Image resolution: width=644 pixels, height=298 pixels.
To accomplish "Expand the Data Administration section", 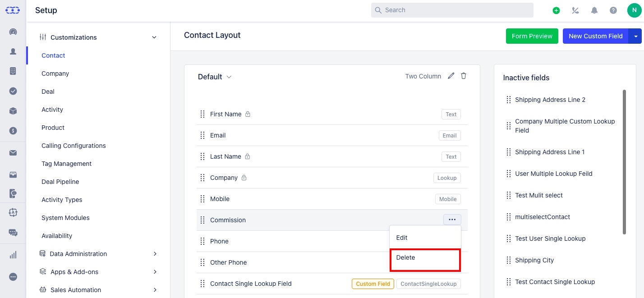I will coord(155,254).
